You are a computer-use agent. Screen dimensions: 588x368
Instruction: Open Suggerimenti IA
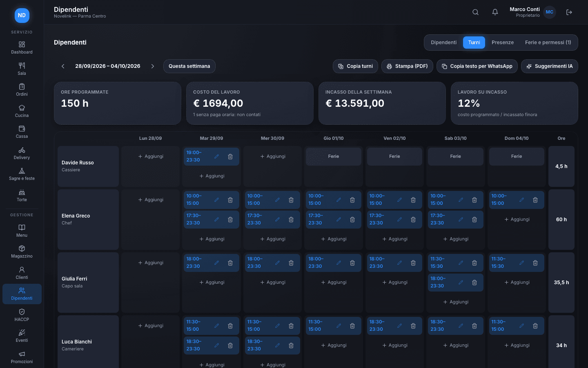550,66
